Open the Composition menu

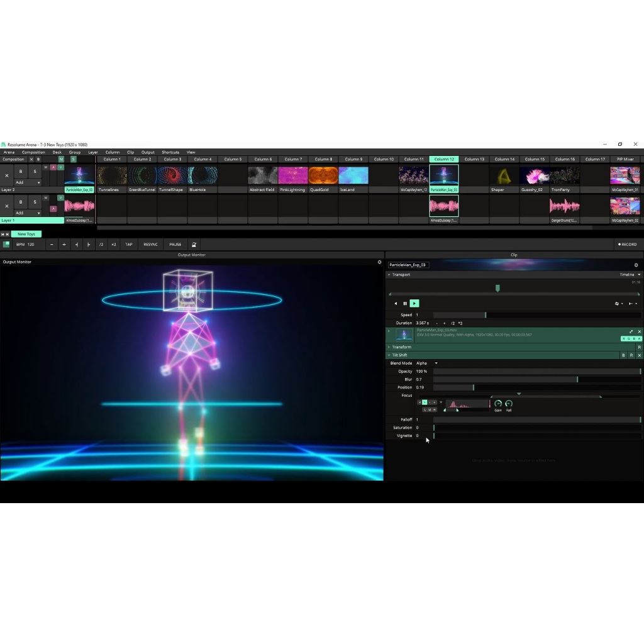tap(33, 152)
